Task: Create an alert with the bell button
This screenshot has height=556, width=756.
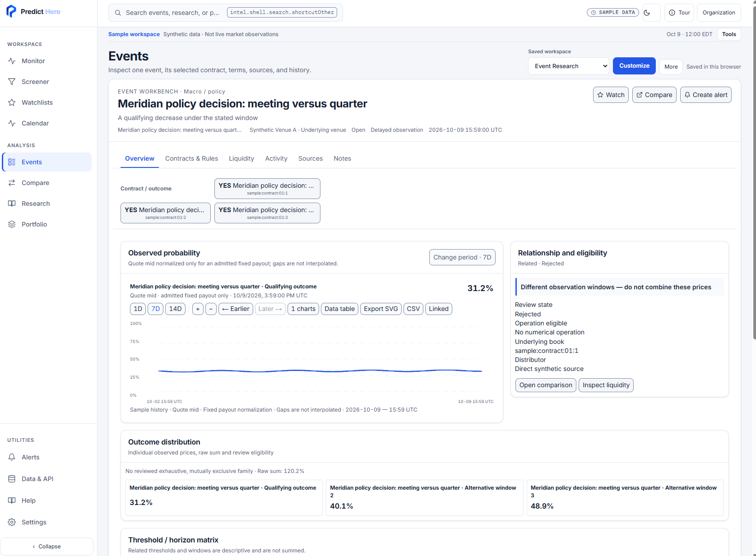Action: click(705, 95)
